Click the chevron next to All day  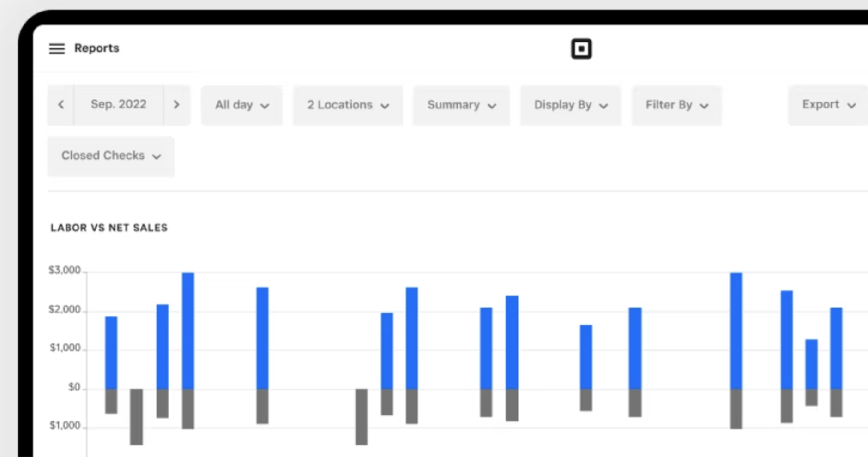coord(265,106)
